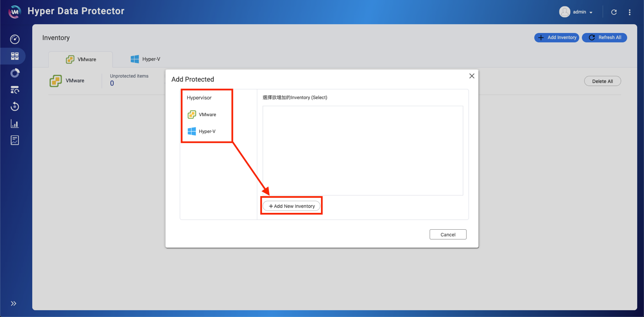
Task: Open the three-dot more options menu
Action: click(630, 12)
